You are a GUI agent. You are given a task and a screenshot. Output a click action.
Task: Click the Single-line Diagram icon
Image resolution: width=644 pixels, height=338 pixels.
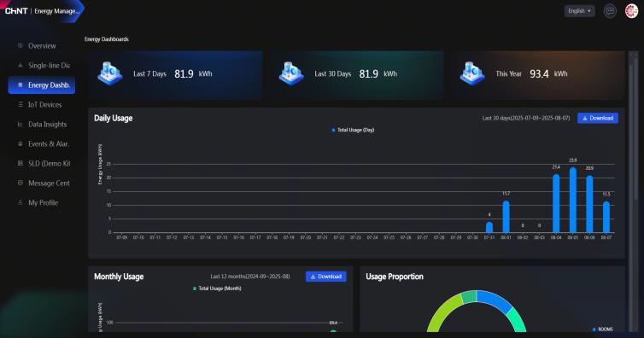coord(20,65)
